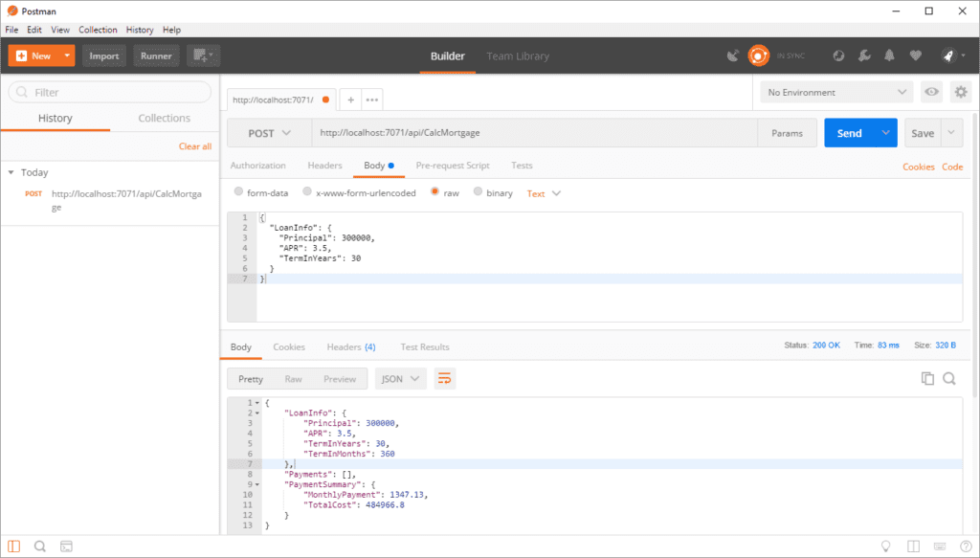Choose the binary body type radio
This screenshot has height=558, width=980.
tap(478, 192)
